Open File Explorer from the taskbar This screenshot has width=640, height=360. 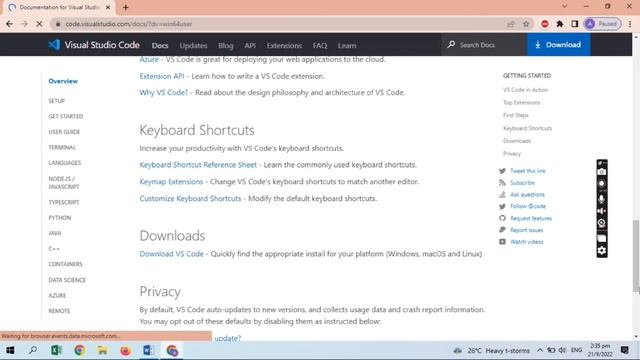102,350
